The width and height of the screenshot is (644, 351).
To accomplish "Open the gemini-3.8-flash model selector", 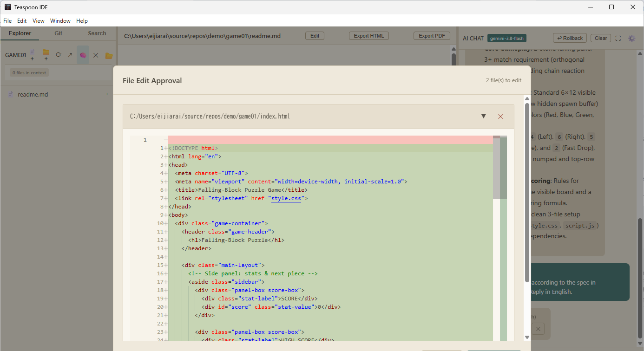I will (x=507, y=38).
